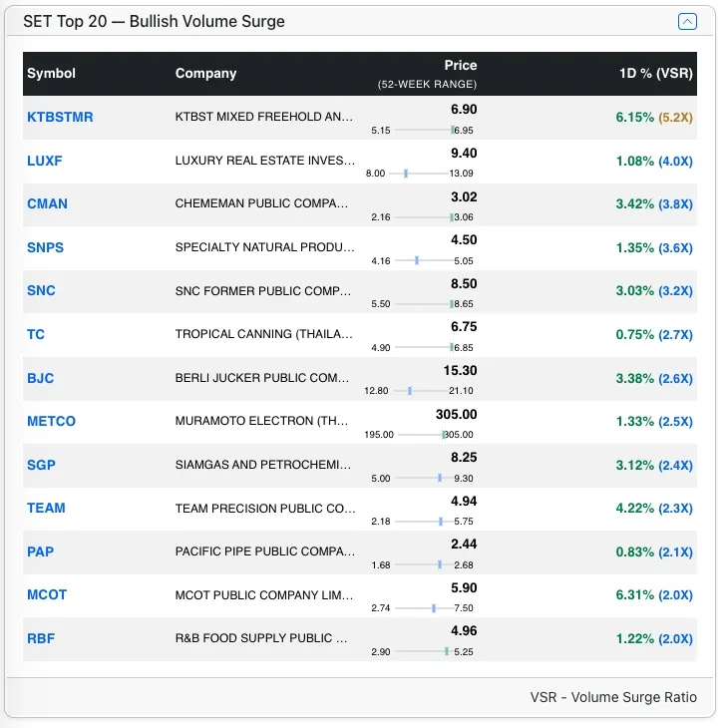
Task: Click company name LUXURY REAL ESTATE INVES…
Action: [264, 161]
